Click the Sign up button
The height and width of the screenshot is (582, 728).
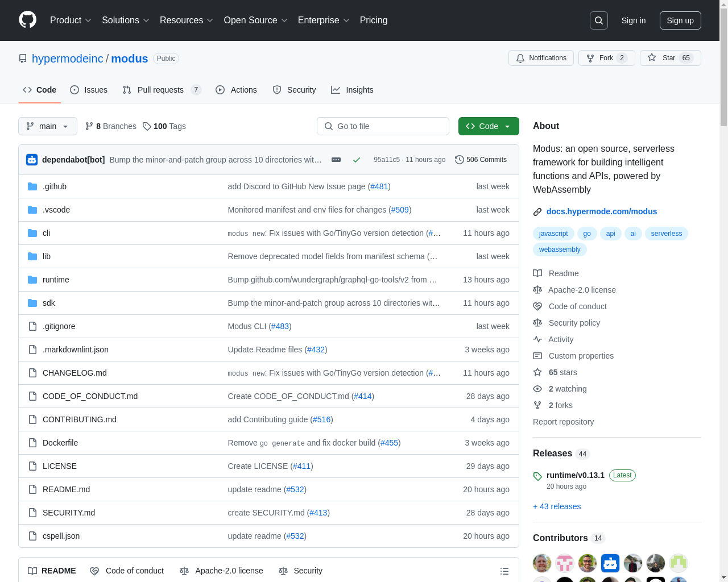[x=680, y=20]
